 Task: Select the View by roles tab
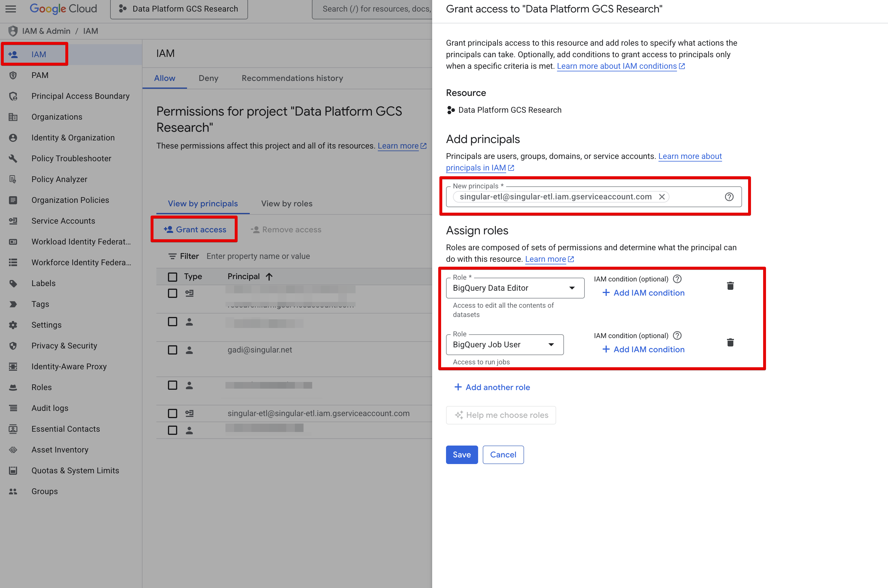pyautogui.click(x=287, y=204)
